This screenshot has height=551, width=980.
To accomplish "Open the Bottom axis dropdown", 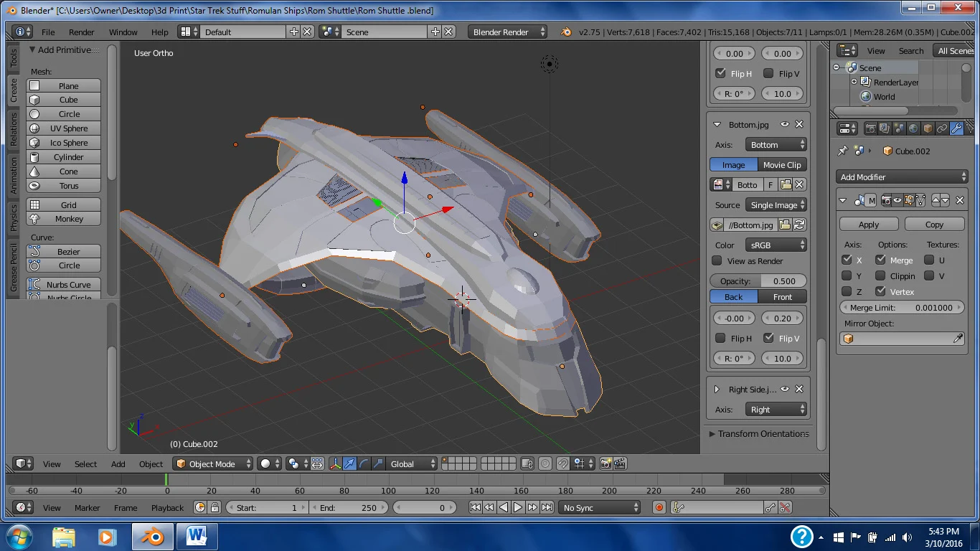I will coord(776,145).
